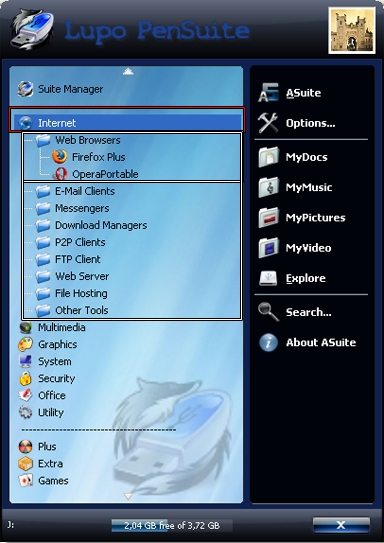Image resolution: width=384 pixels, height=543 pixels.
Task: Click the scroll up arrow above the list
Action: tap(128, 71)
